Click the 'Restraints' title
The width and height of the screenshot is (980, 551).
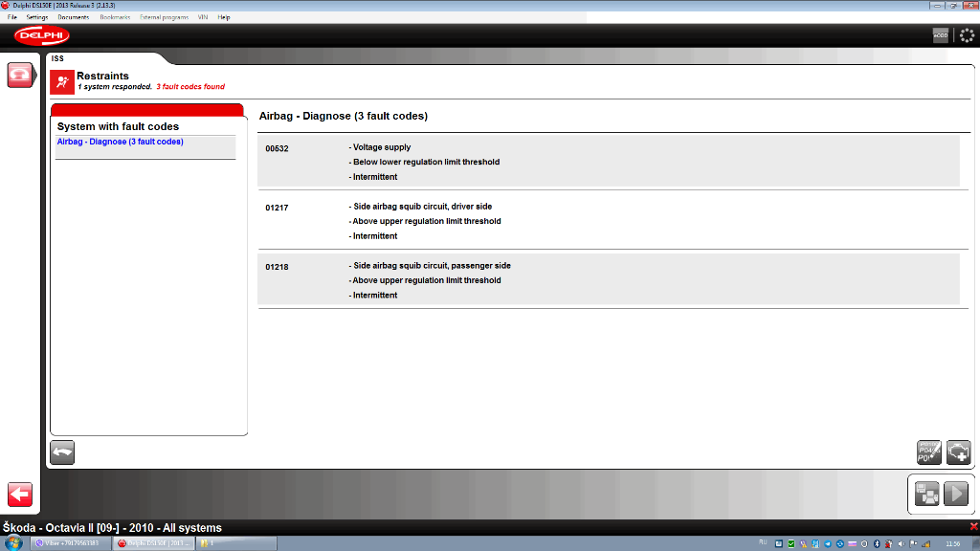pyautogui.click(x=102, y=76)
